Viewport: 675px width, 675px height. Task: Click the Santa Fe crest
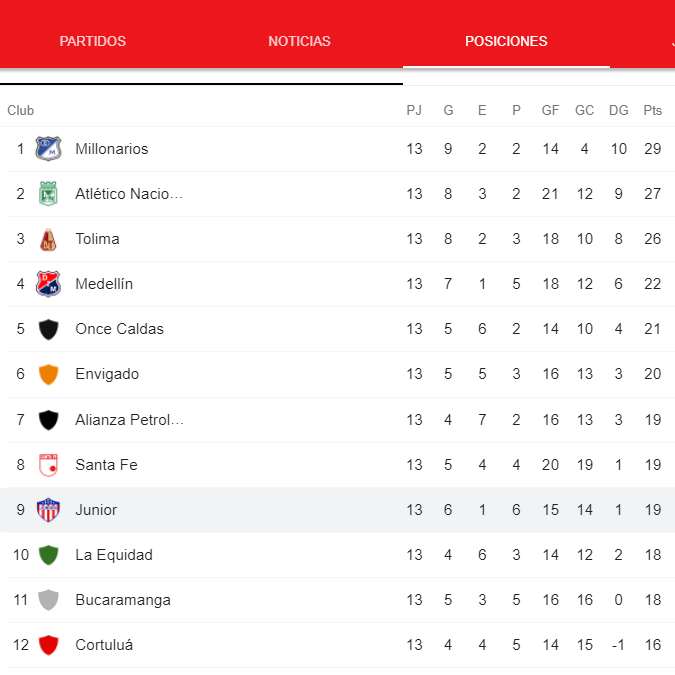coord(48,465)
